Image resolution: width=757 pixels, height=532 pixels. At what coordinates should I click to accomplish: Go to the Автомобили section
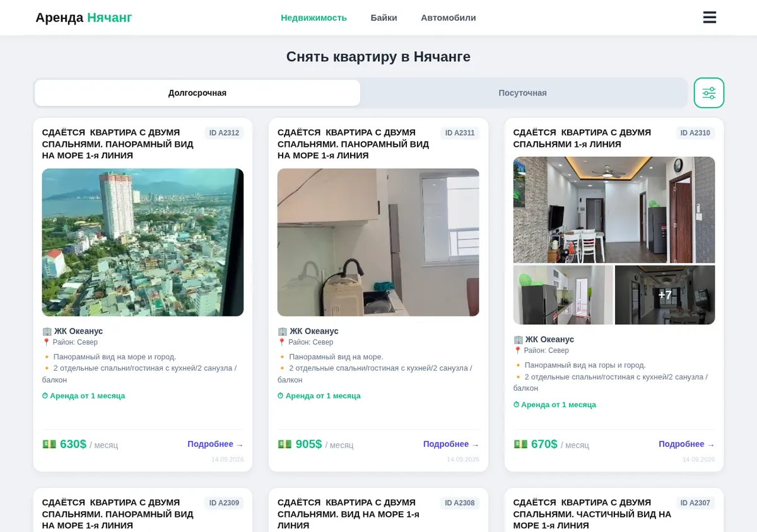click(449, 18)
